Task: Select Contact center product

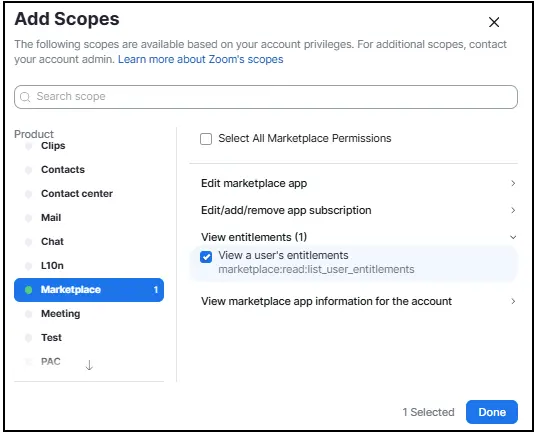Action: [x=77, y=194]
